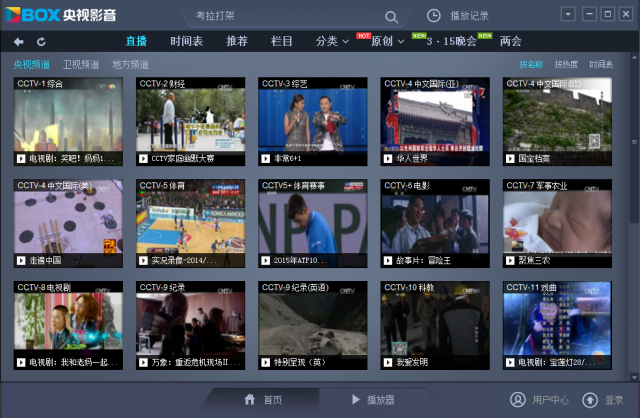Click the scrollbar down arrow
The height and width of the screenshot is (418, 640).
pyautogui.click(x=634, y=377)
